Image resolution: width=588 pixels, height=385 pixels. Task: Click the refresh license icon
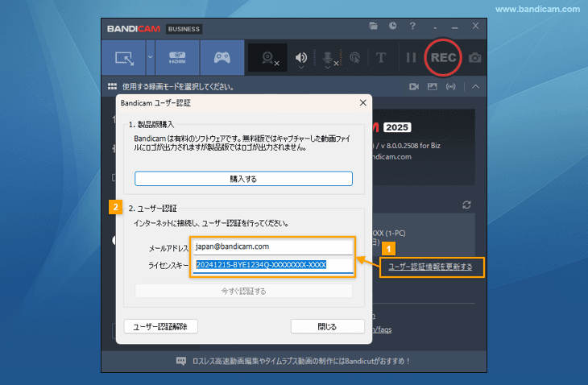[x=466, y=205]
